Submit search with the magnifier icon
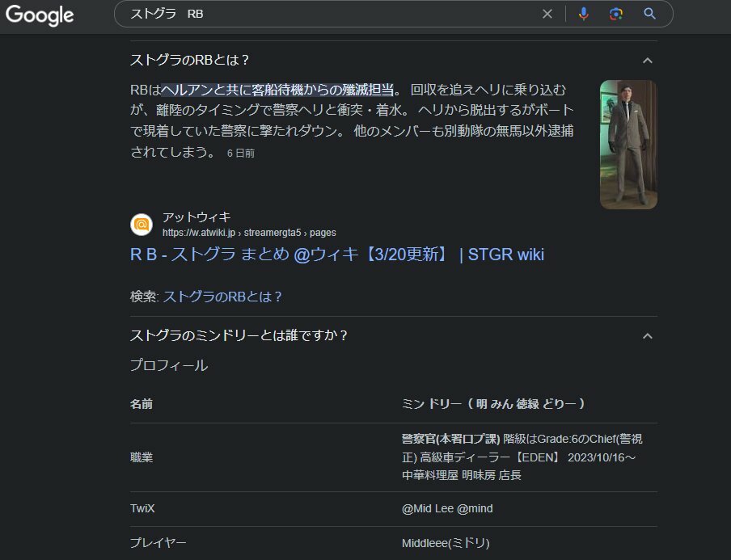This screenshot has width=731, height=560. (x=649, y=14)
